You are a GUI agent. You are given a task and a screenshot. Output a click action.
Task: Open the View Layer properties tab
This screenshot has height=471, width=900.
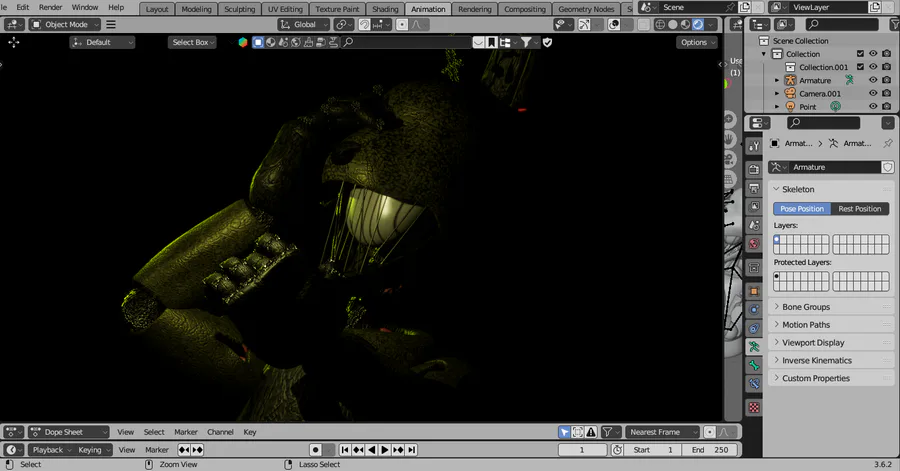tap(754, 207)
